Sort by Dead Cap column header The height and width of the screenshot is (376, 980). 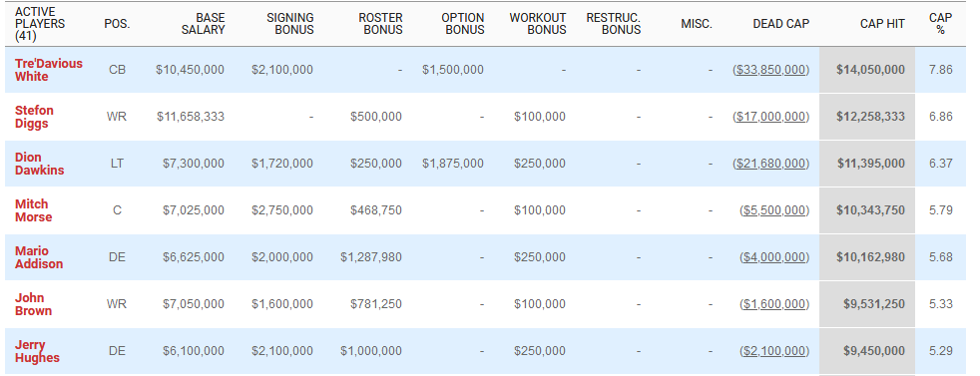(780, 24)
